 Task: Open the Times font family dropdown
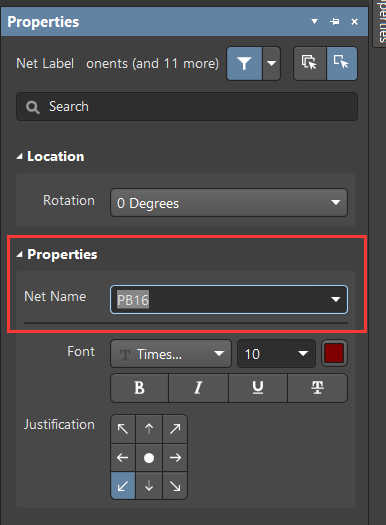171,354
